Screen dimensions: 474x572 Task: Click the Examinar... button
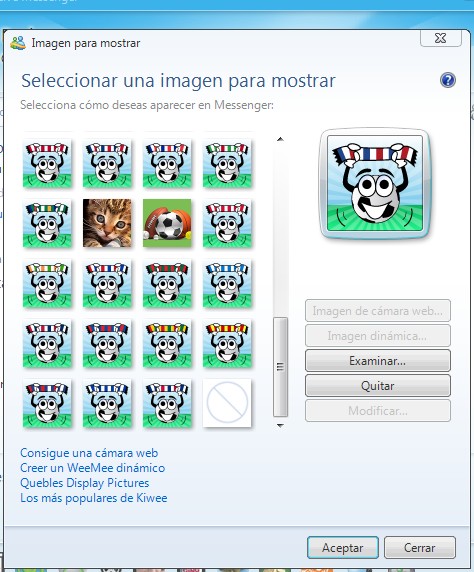click(x=378, y=361)
